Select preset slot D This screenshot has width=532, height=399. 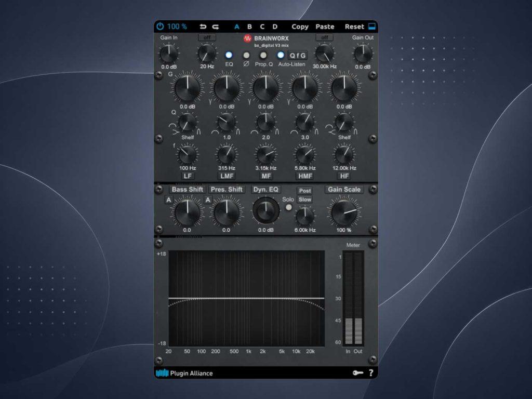(x=275, y=27)
